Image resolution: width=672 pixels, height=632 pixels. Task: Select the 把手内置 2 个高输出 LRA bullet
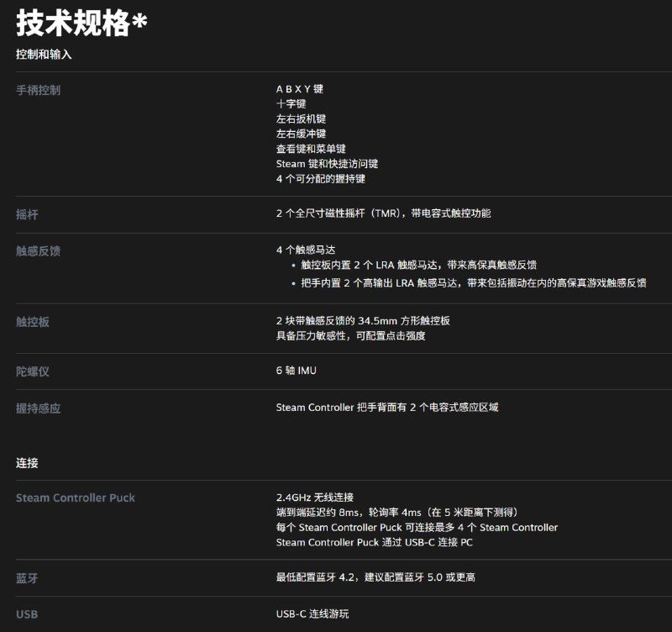click(474, 283)
